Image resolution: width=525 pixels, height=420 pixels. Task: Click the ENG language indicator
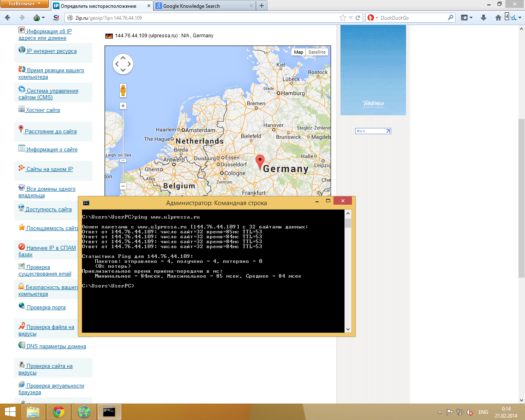(x=483, y=412)
